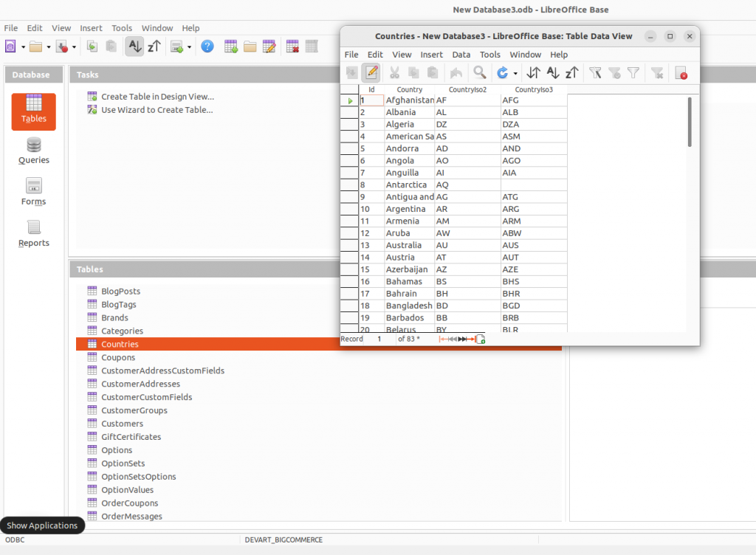
Task: Click the greyed Rename table icon
Action: (312, 46)
